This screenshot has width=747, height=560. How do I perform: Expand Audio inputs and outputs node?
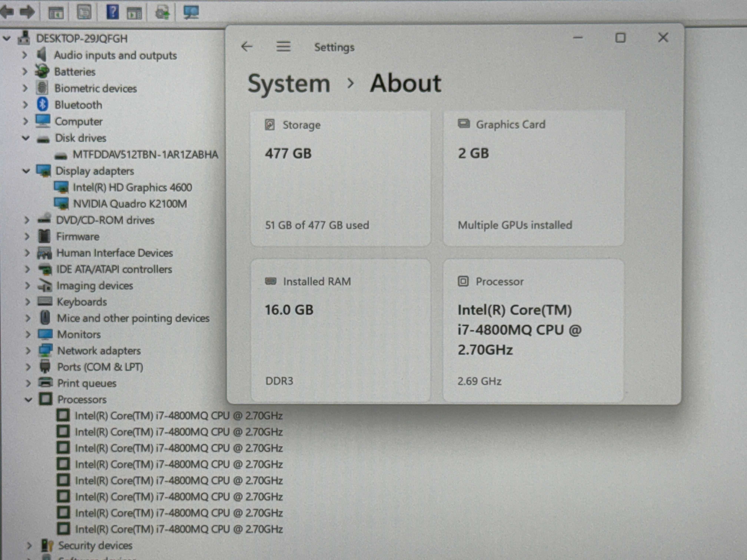25,55
